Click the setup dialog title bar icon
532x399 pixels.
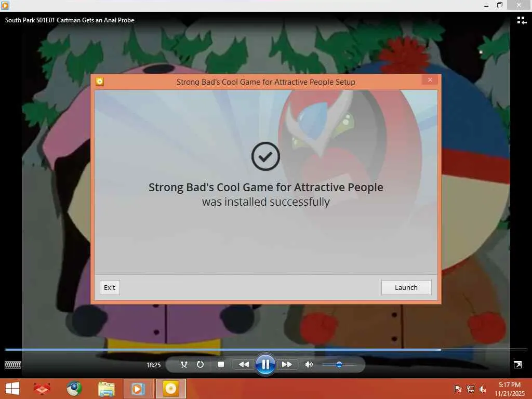pyautogui.click(x=100, y=82)
